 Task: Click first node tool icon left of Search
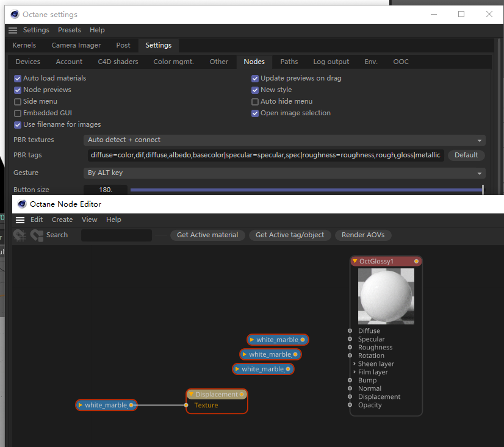(x=20, y=235)
